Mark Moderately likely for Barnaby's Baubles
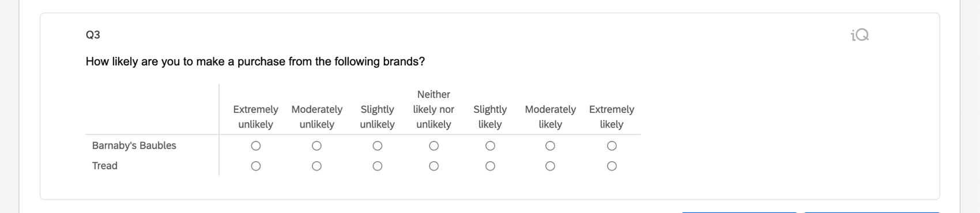Screen dimensions: 980x213 (x=551, y=146)
